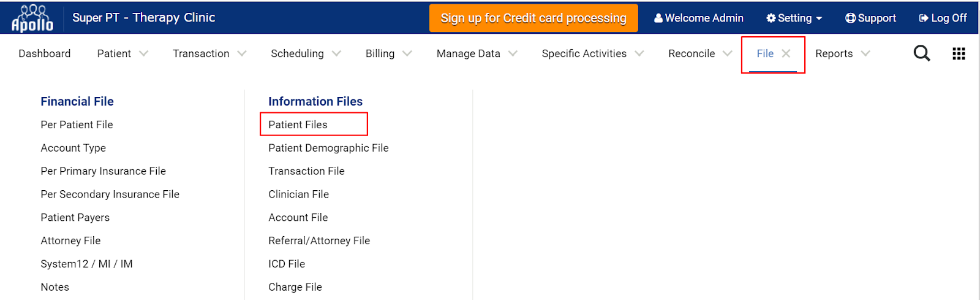980x300 pixels.
Task: Open the Setting dropdown
Action: (794, 18)
